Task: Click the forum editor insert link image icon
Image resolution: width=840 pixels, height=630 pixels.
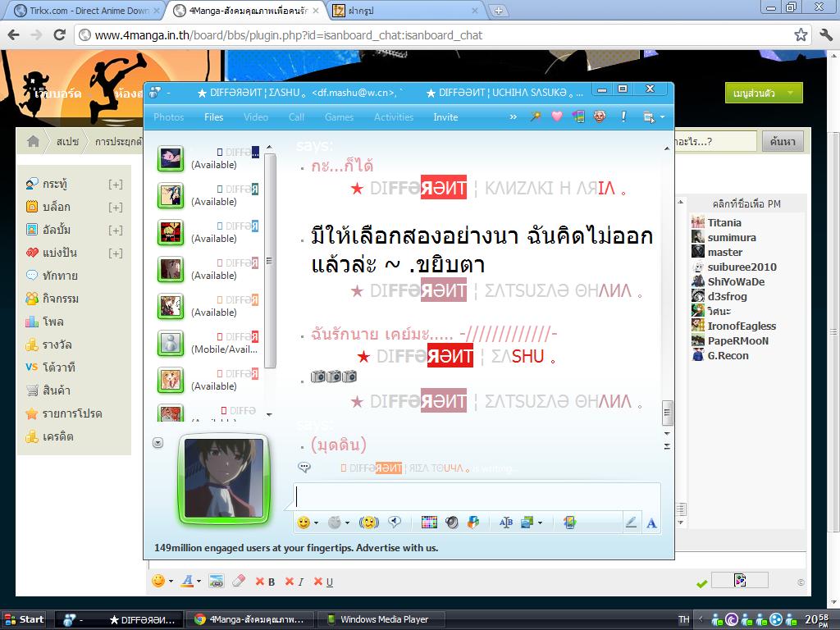Action: [x=217, y=582]
